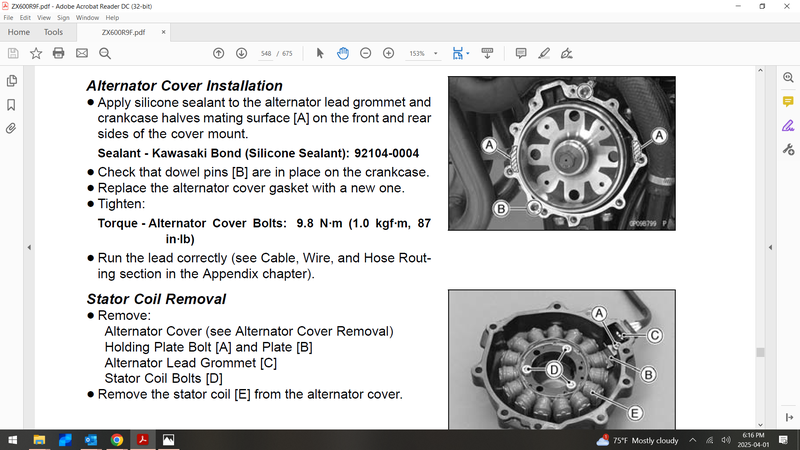
Task: Open Outlook from the taskbar
Action: click(91, 440)
